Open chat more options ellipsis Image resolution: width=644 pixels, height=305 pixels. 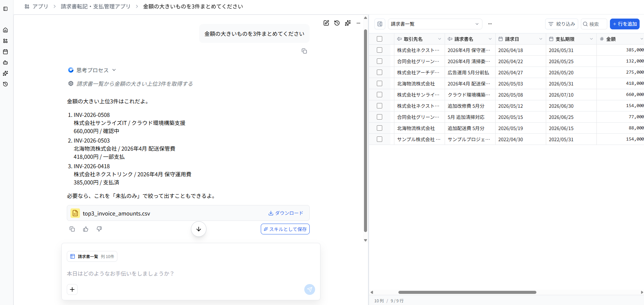(358, 23)
